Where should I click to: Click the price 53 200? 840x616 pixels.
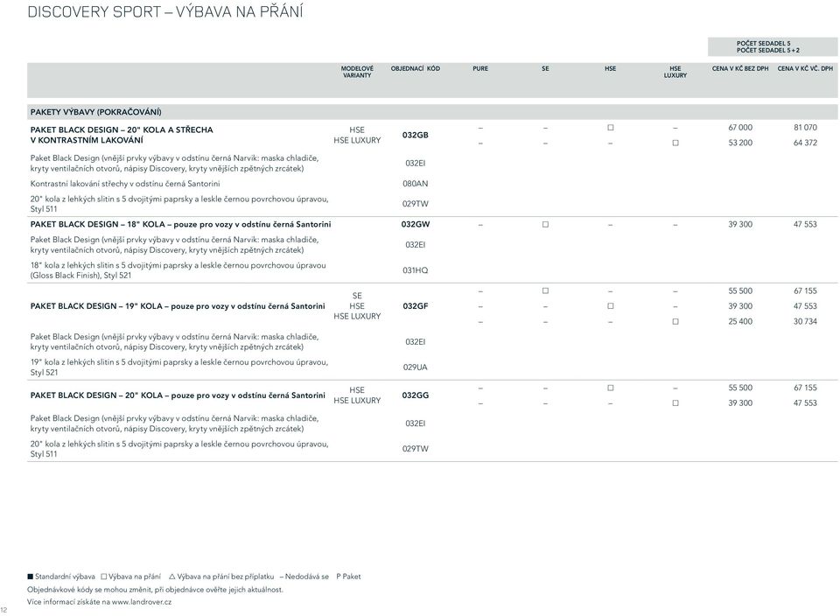[740, 143]
